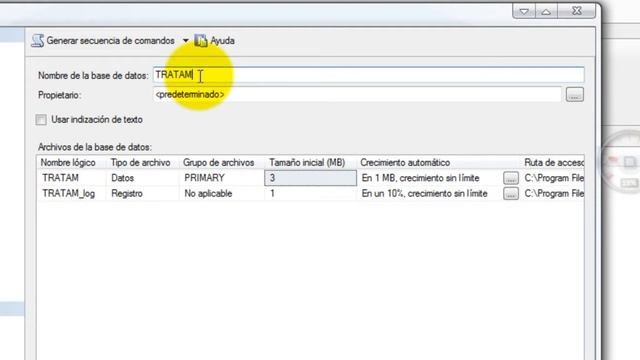Click the No aplicable filegroup cell
The image size is (640, 360).
[x=222, y=193]
